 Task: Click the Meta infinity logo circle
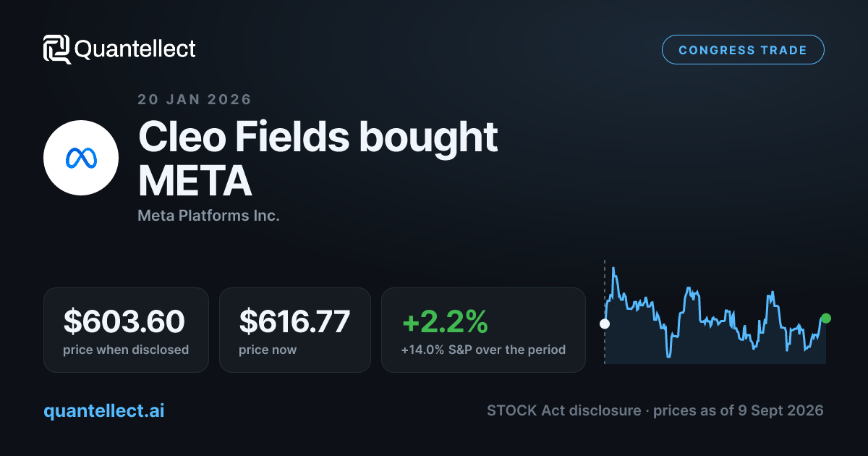coord(81,158)
